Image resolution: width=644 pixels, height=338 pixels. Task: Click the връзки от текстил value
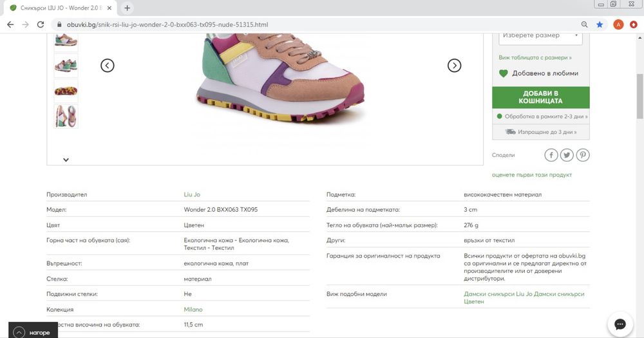point(489,240)
